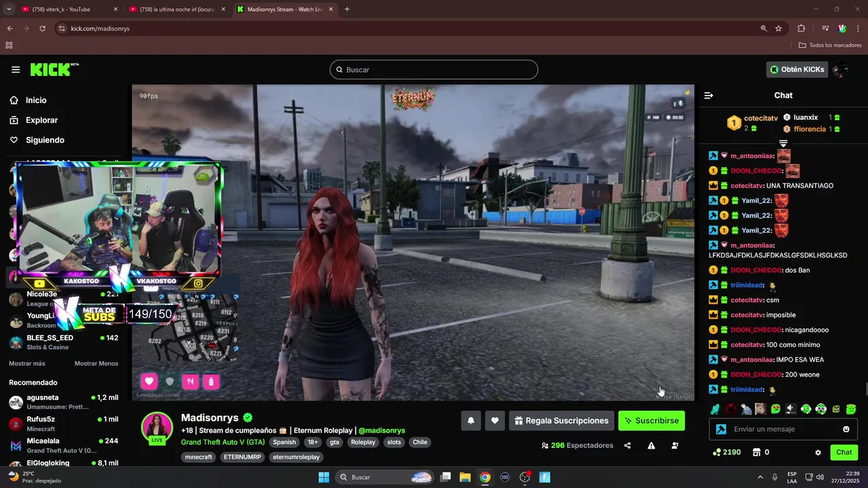Viewport: 868px width, 488px height.
Task: Select Madisonrys Stream browser tab
Action: (285, 9)
